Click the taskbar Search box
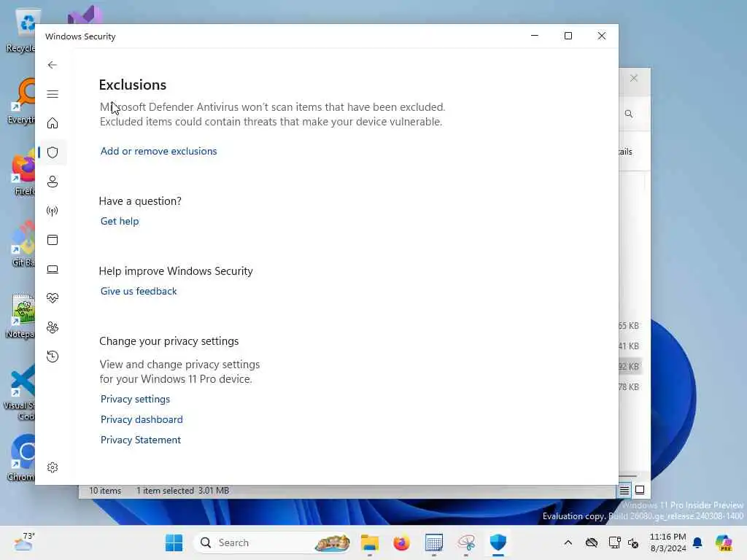The height and width of the screenshot is (560, 747). [274, 542]
